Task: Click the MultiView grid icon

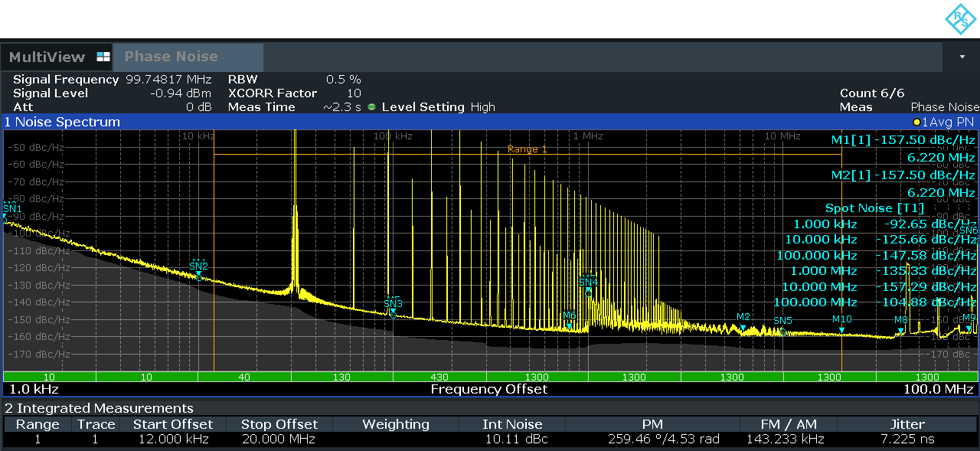Action: pos(102,57)
